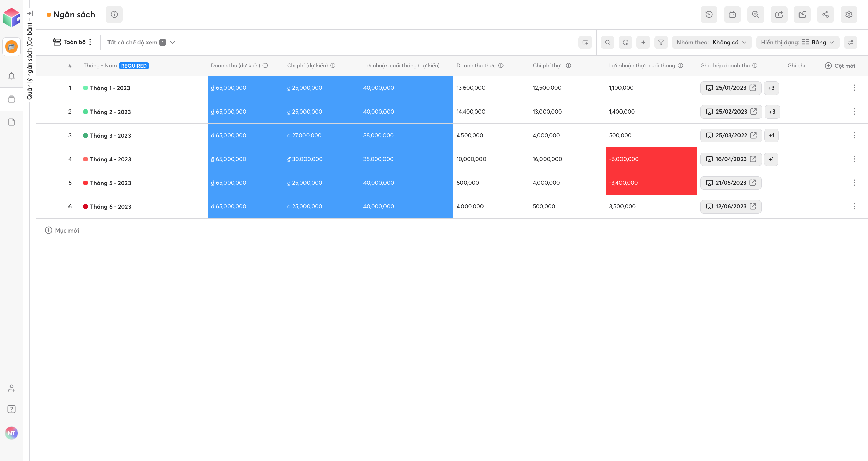The width and height of the screenshot is (868, 461).
Task: Click the import icon in header
Action: point(802,14)
